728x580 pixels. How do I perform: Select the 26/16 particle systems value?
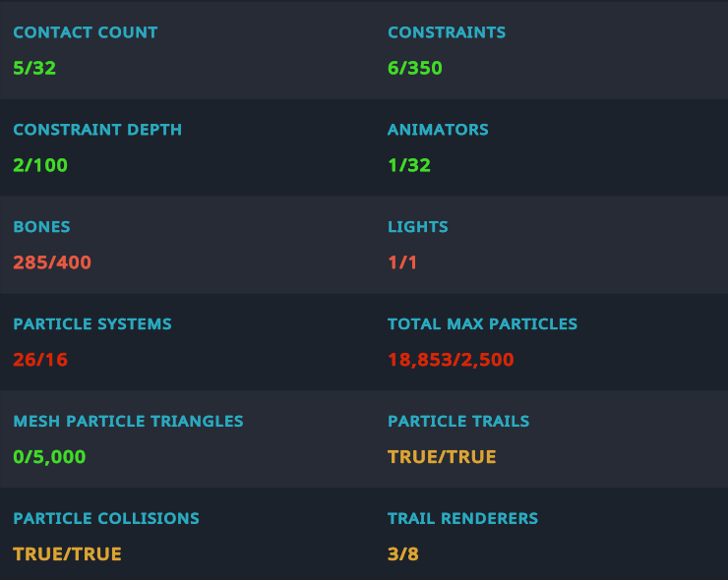pos(40,360)
